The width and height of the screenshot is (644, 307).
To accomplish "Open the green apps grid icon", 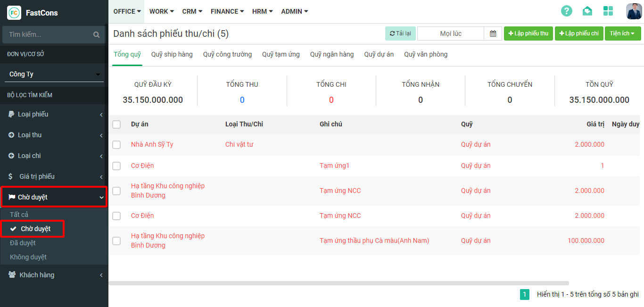I will coord(608,11).
